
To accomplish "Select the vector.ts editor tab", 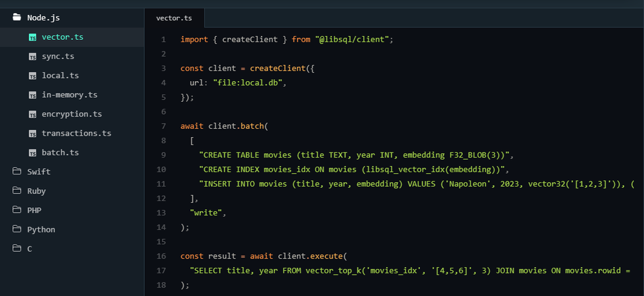I will tap(174, 18).
